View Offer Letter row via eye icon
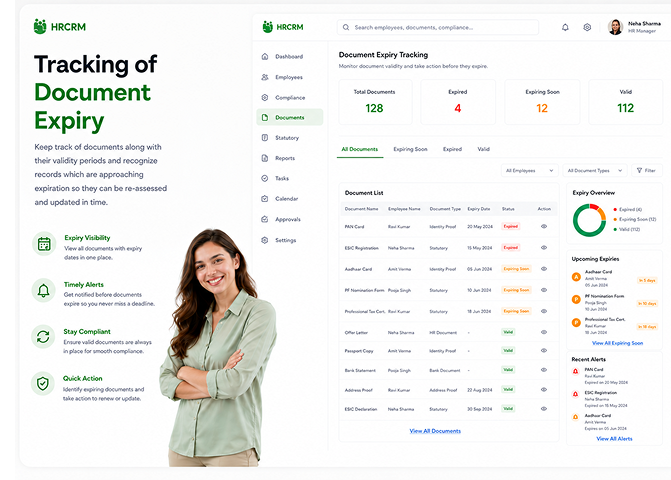Viewport: 671px width, 480px height. pyautogui.click(x=544, y=332)
